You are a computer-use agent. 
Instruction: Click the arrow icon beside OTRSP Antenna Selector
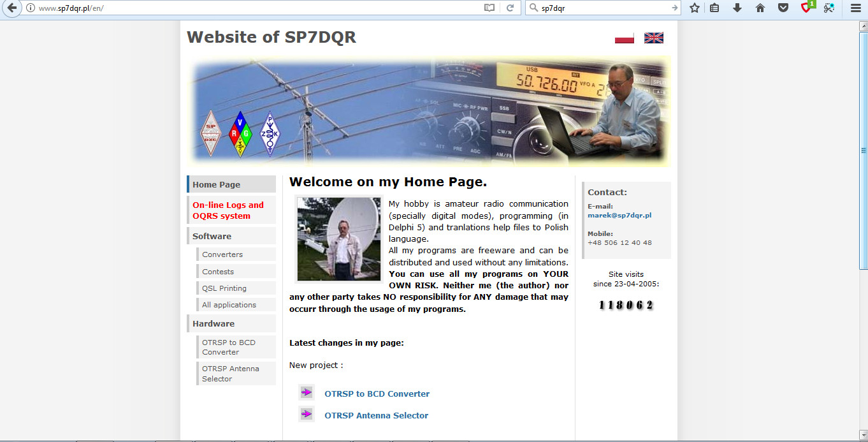307,413
